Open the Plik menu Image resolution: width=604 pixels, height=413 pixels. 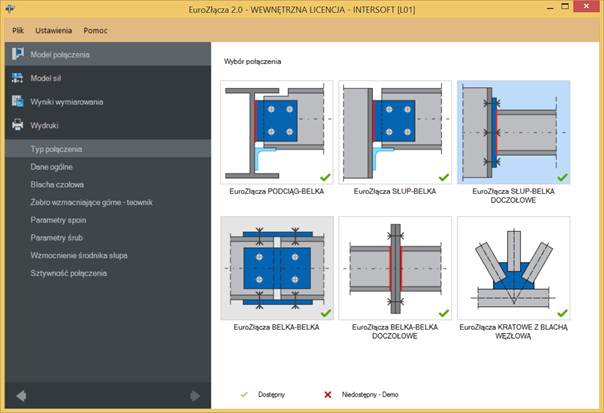pyautogui.click(x=18, y=30)
